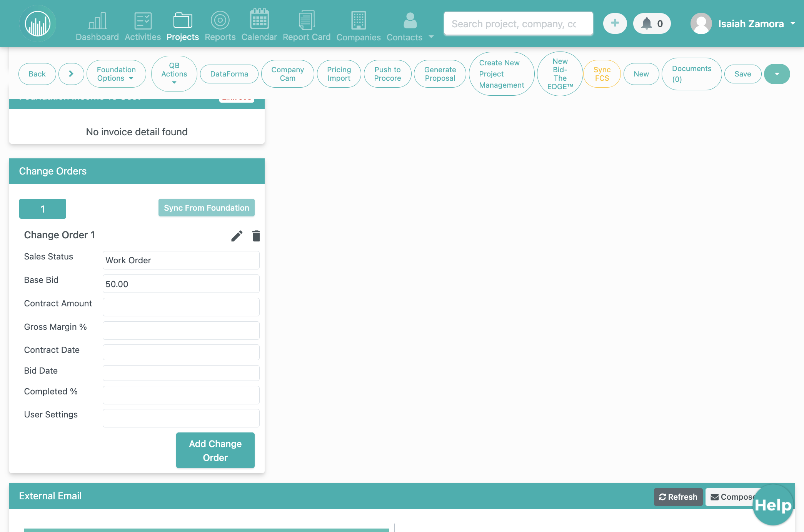Viewport: 804px width, 532px height.
Task: Click Push to Procore button
Action: pyautogui.click(x=388, y=74)
